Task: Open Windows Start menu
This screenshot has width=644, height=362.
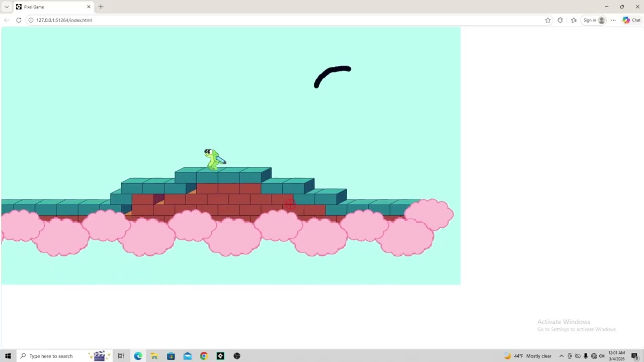Action: (x=8, y=356)
